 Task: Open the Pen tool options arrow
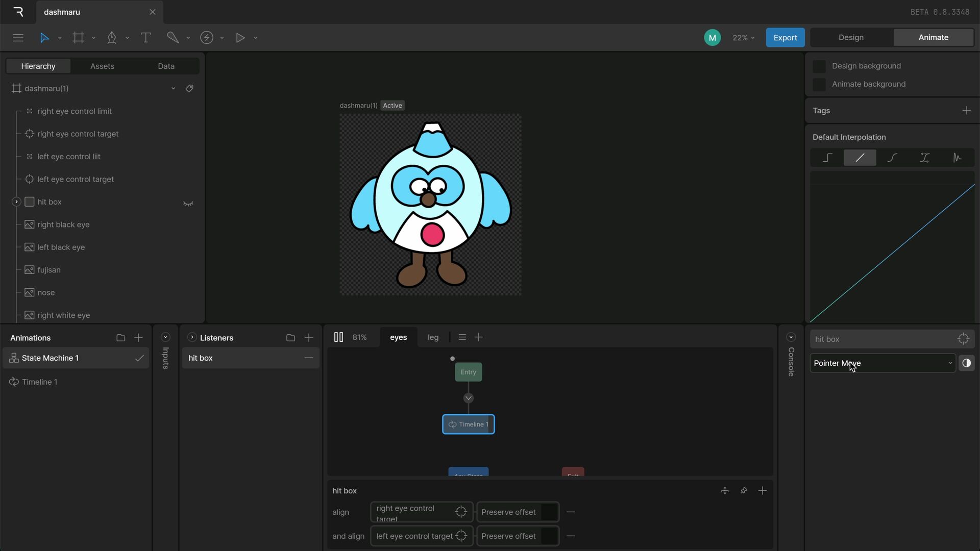tap(127, 38)
